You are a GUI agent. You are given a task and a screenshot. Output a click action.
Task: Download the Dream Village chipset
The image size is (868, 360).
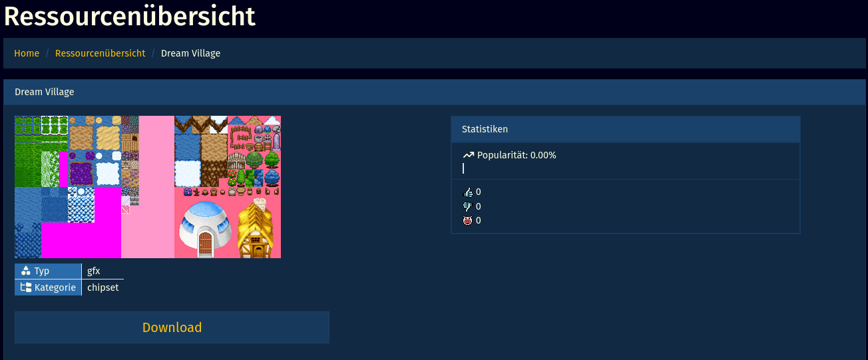coord(172,327)
